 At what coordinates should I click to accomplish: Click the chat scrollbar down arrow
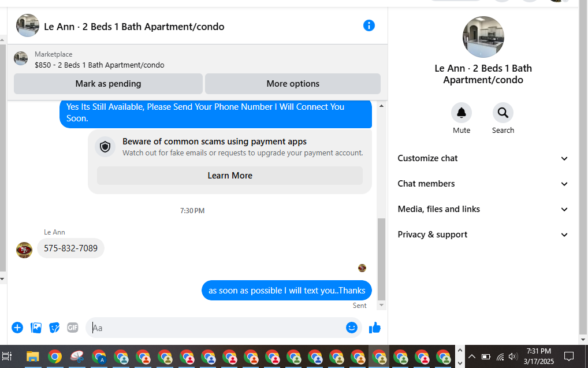(381, 305)
